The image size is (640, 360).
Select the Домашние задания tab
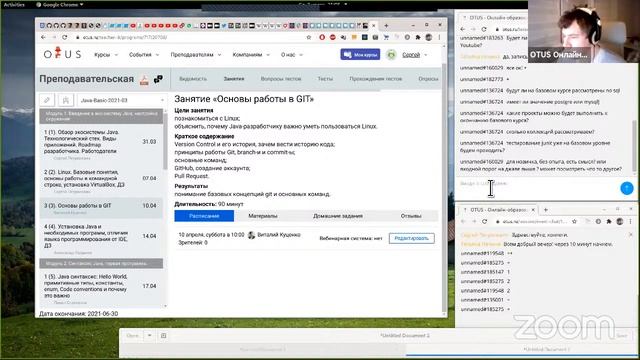click(x=338, y=216)
